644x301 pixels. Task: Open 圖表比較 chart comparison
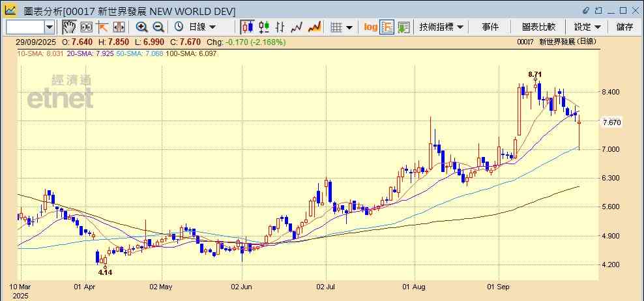(539, 27)
